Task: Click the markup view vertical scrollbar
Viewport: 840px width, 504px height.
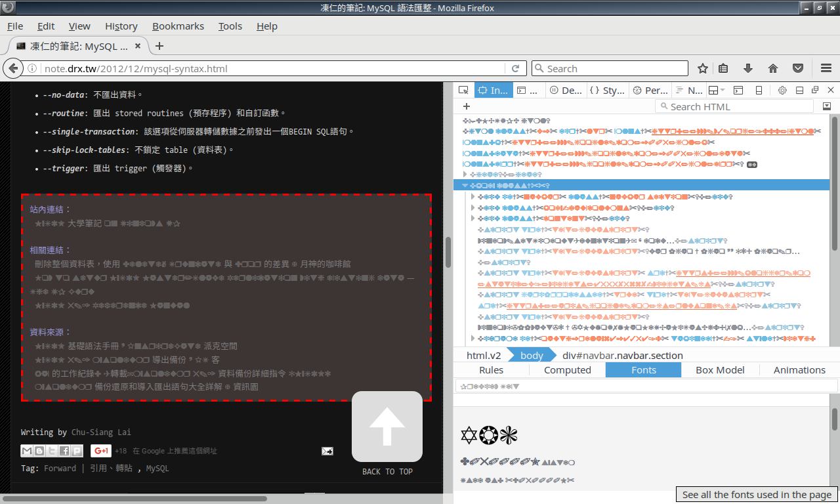Action: click(835, 182)
